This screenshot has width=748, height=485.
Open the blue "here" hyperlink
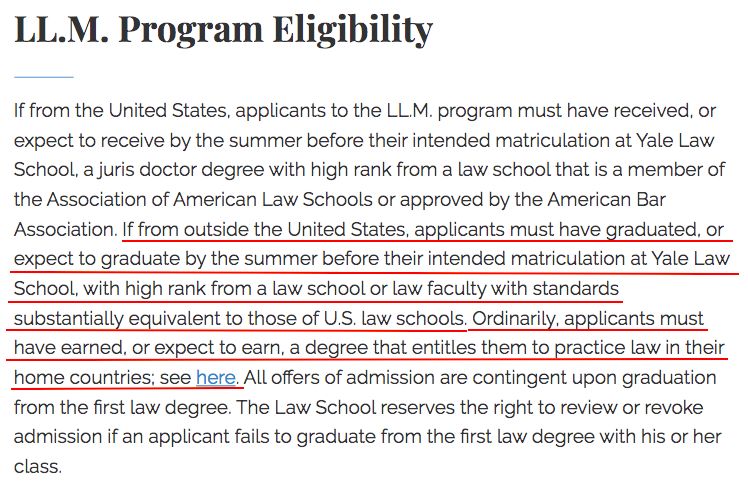(215, 378)
